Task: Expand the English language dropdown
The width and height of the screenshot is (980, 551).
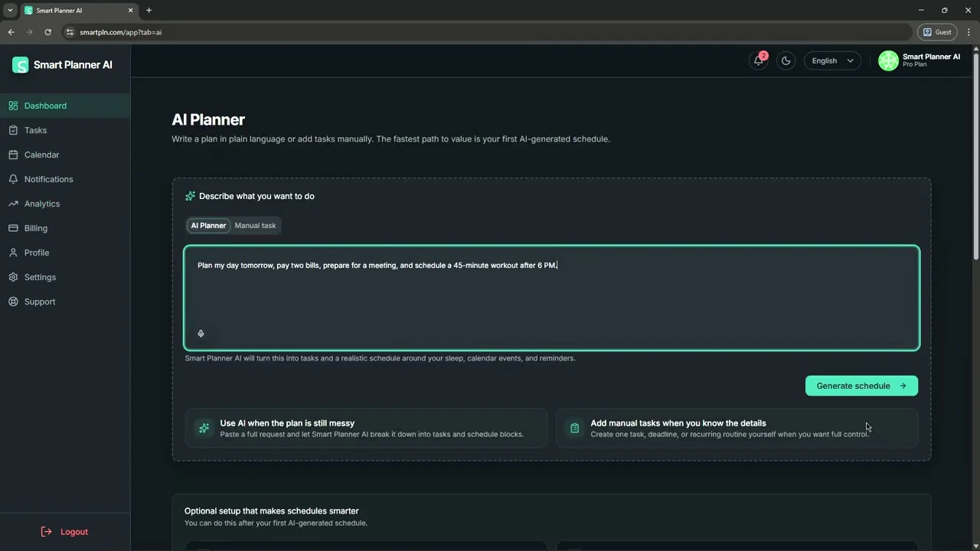Action: click(x=832, y=60)
